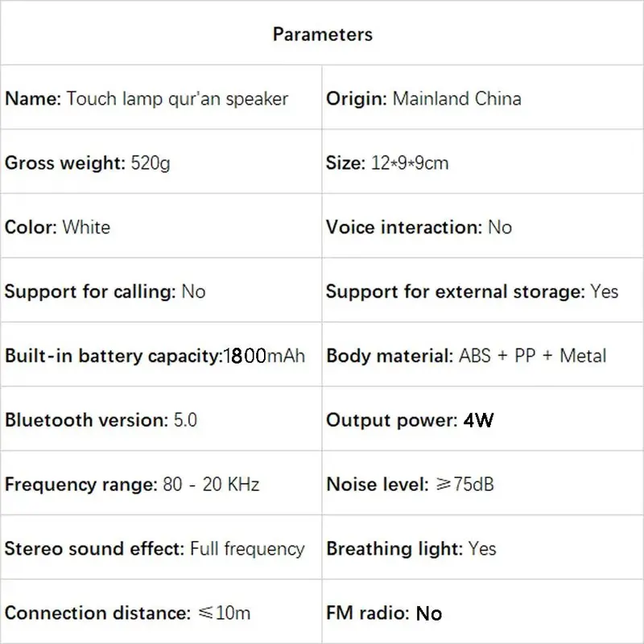Select the Output power 4W cell

411,420
